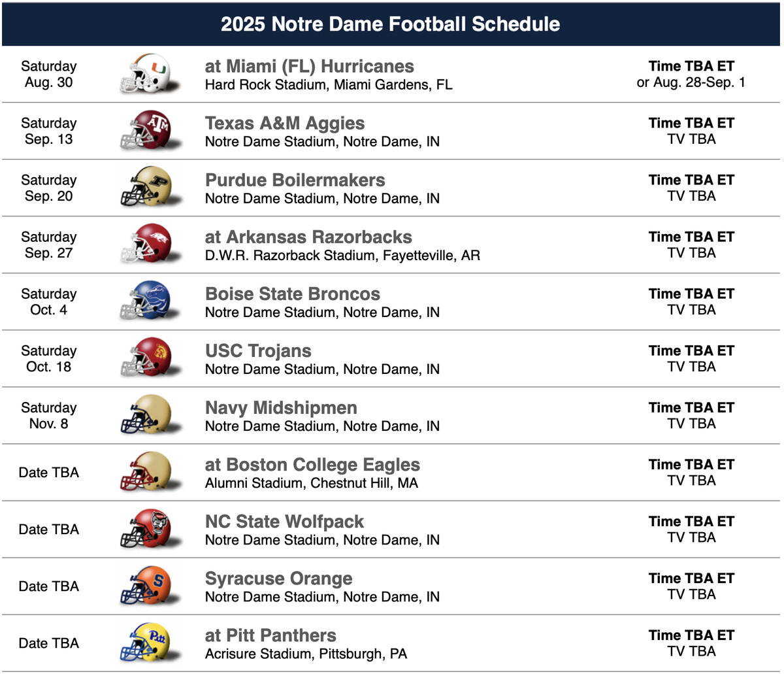Click the Navy Midshipmen helmet icon
This screenshot has height=674, width=784.
145,415
